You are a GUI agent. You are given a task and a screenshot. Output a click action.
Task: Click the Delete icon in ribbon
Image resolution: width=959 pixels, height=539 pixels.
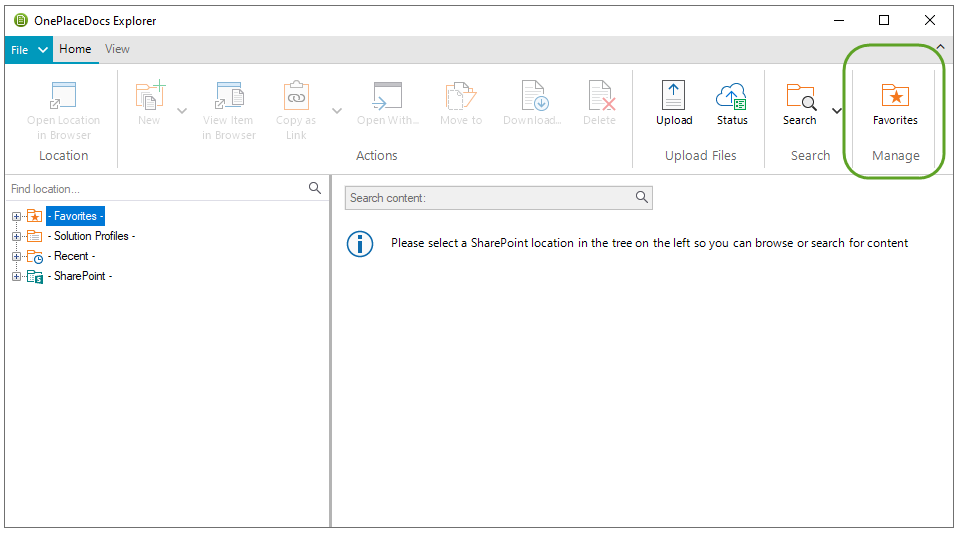tap(601, 95)
